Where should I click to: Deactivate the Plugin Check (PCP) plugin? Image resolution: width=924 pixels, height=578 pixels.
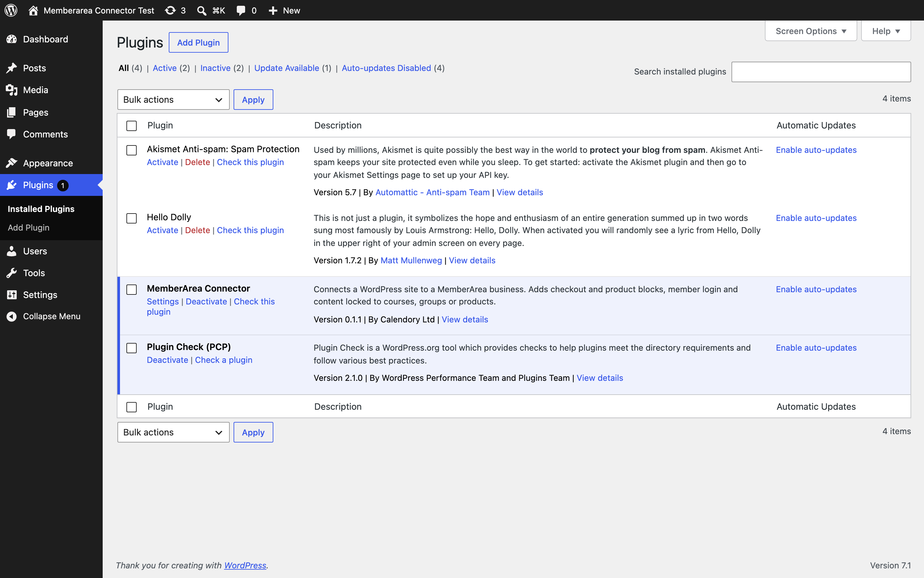[167, 360]
